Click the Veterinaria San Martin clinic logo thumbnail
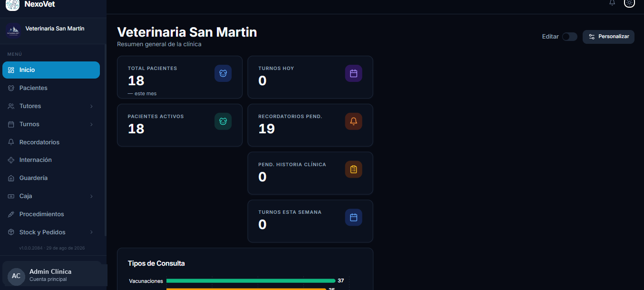 (13, 30)
